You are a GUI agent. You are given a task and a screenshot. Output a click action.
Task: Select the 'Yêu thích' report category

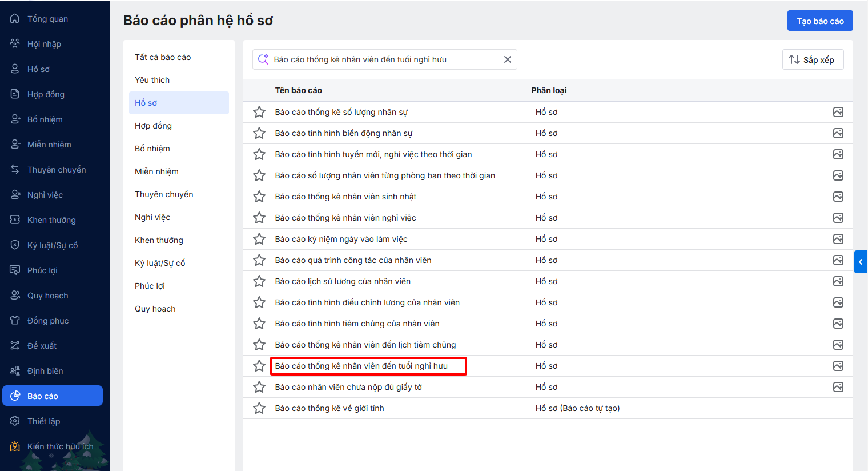152,80
